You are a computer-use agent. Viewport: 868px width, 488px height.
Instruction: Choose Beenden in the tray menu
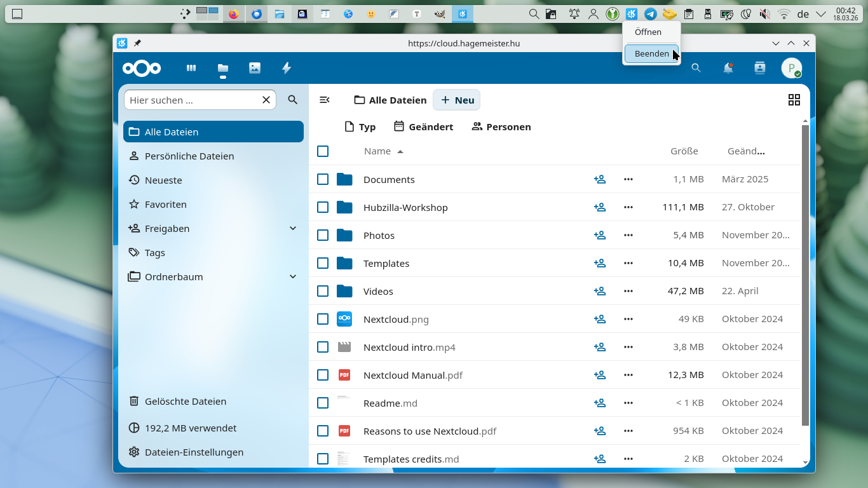point(651,54)
